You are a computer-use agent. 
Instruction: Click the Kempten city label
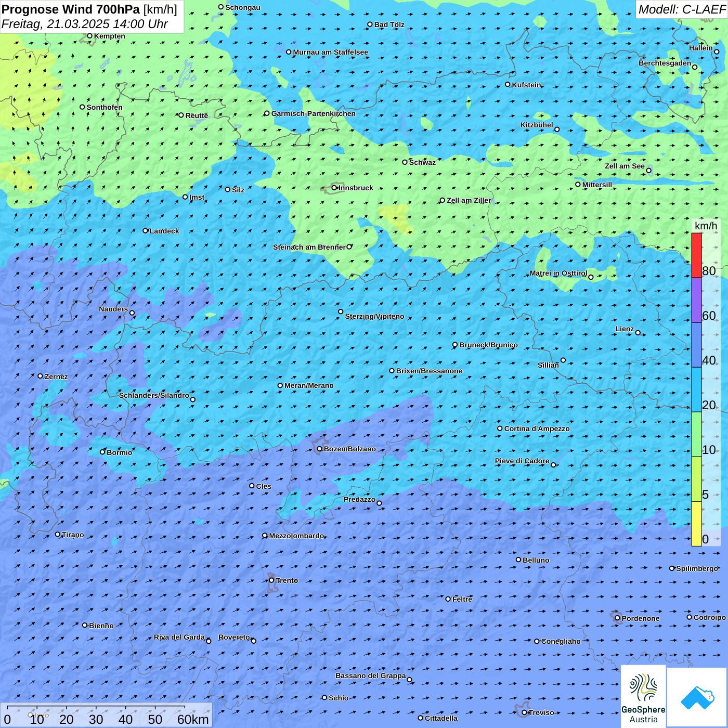(x=109, y=36)
